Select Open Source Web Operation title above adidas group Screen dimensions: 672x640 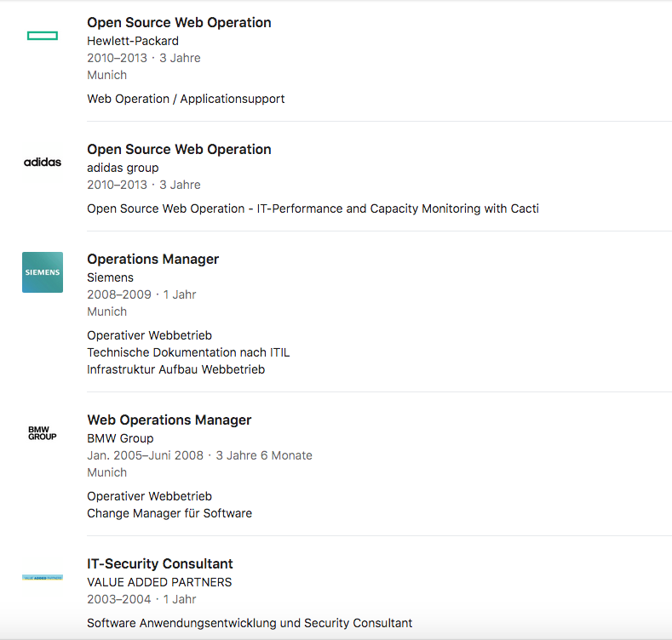[179, 150]
